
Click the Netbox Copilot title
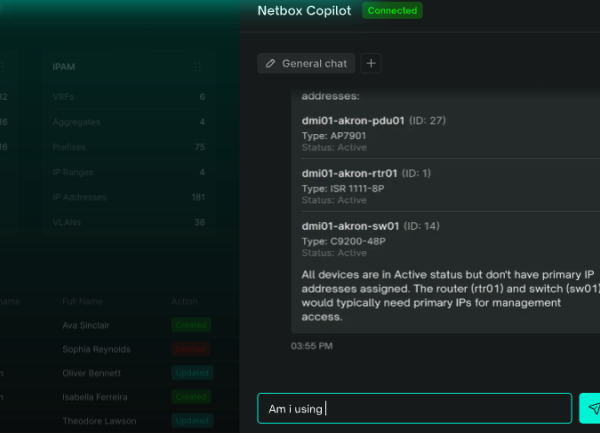coord(304,11)
